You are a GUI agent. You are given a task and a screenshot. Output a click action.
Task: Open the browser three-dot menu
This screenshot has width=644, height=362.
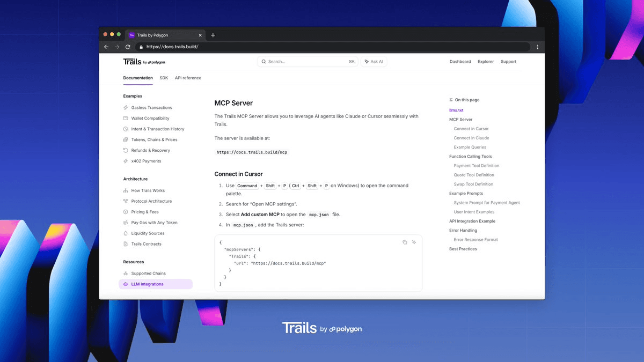click(537, 47)
